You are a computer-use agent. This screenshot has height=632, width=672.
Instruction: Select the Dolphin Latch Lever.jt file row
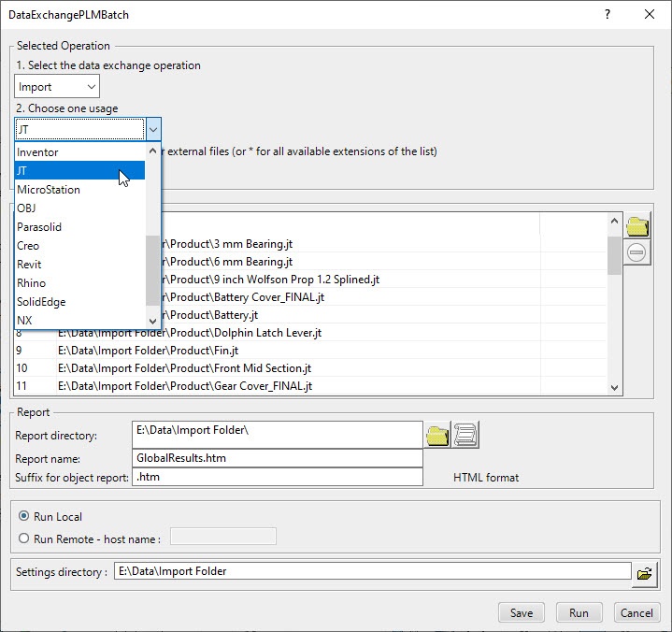[x=310, y=333]
